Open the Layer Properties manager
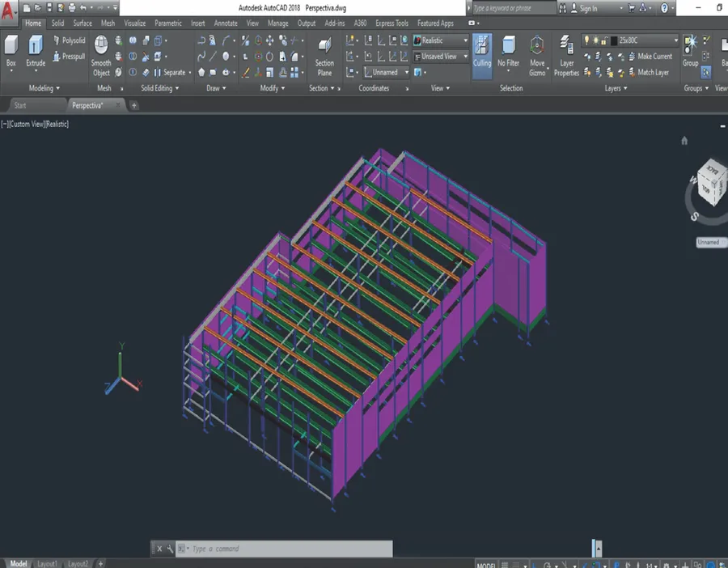This screenshot has width=728, height=568. [566, 56]
